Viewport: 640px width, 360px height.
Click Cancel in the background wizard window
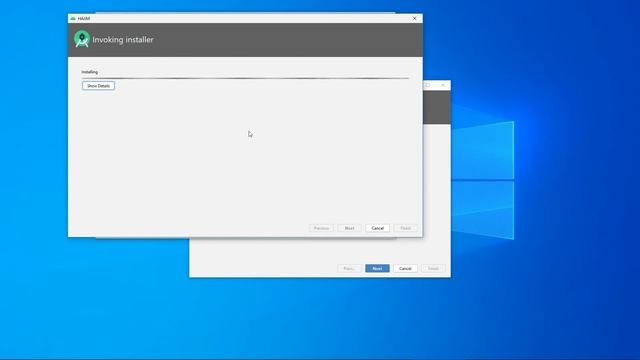pyautogui.click(x=405, y=269)
